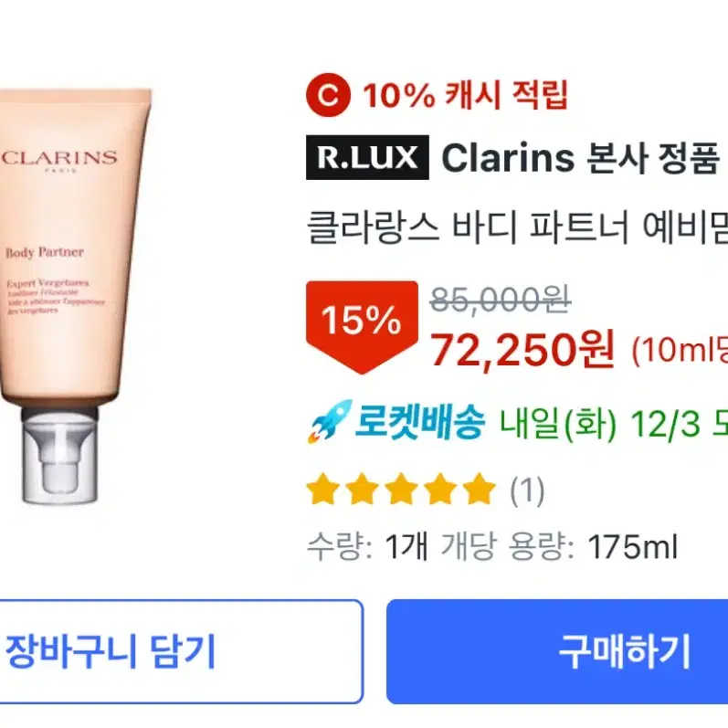Click the 로켓배송 label text
The image size is (728, 728).
click(x=419, y=422)
